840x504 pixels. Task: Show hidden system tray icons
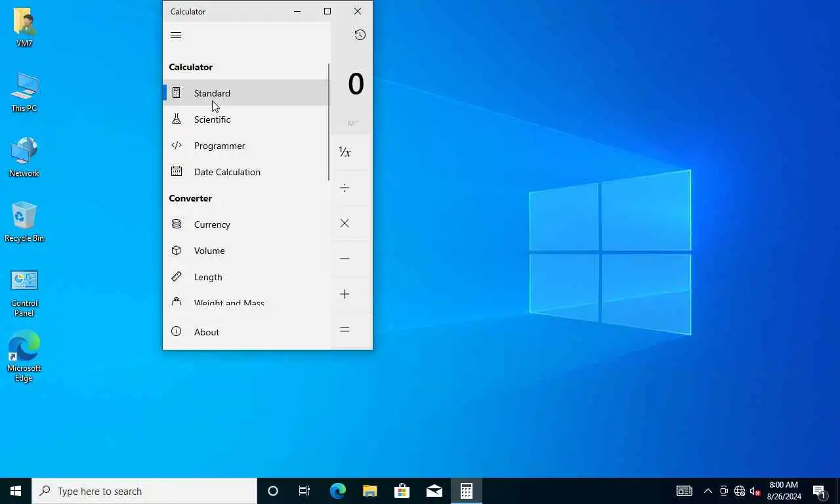click(708, 491)
